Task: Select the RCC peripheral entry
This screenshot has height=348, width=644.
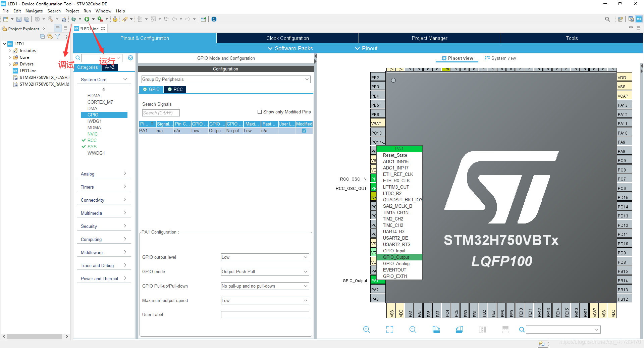Action: click(92, 140)
